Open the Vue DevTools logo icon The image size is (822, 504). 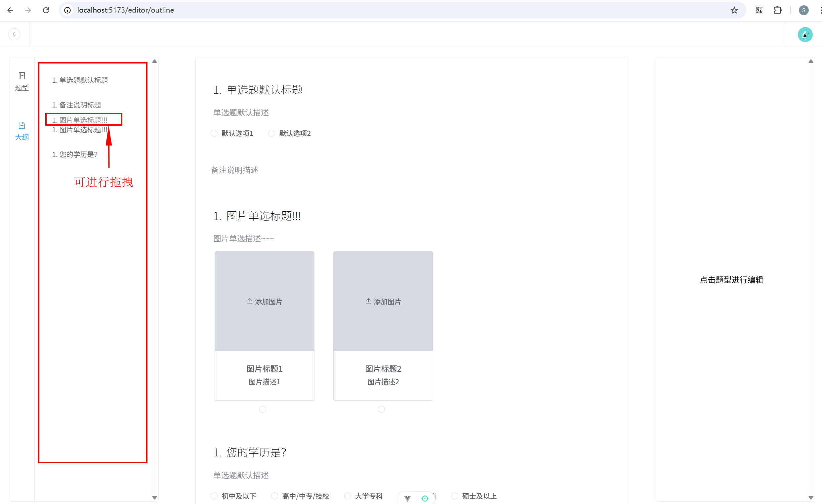[x=407, y=498]
